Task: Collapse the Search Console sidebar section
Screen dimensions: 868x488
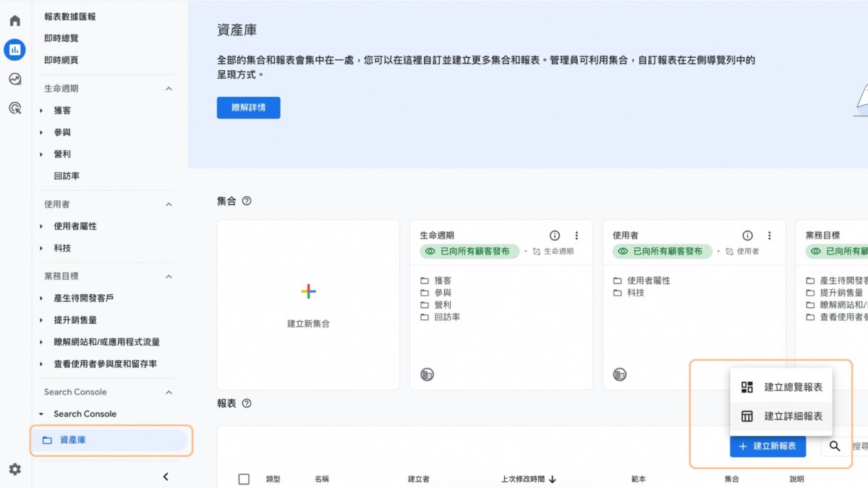Action: pos(169,393)
